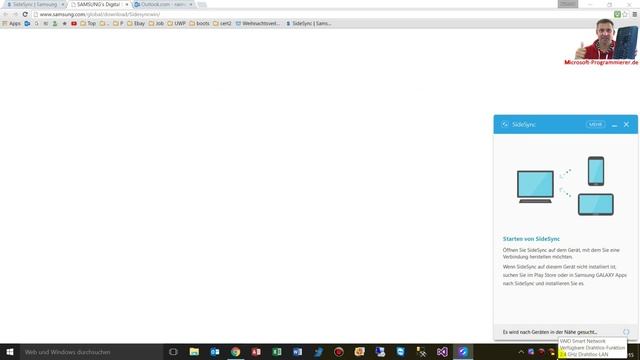This screenshot has width=640, height=360.
Task: Open TeamViewer from the taskbar
Action: point(400,352)
